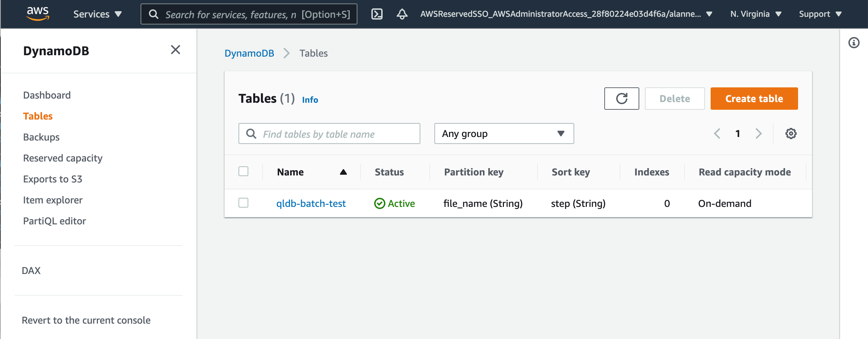Open the account role dropdown
The height and width of the screenshot is (339, 868).
click(x=566, y=14)
